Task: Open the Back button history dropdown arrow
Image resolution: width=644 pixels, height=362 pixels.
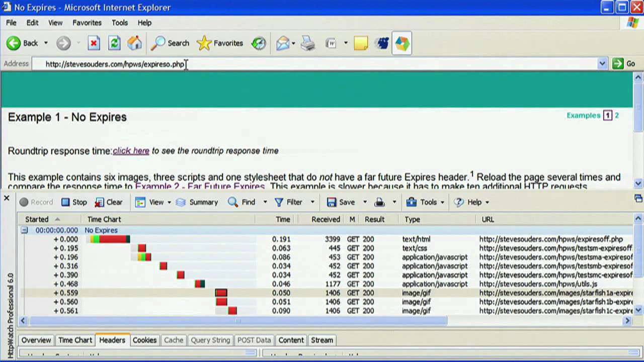Action: coord(45,43)
